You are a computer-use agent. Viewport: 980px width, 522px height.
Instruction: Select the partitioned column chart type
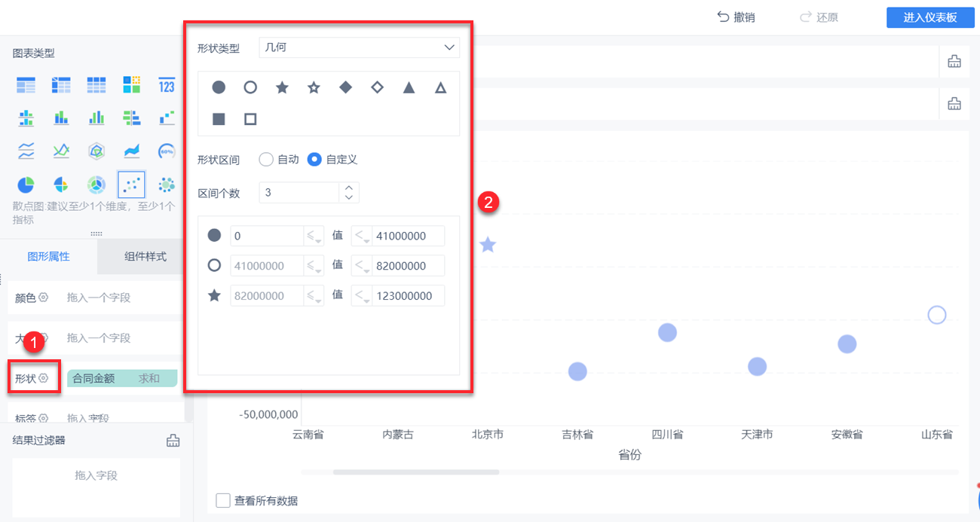tap(26, 118)
